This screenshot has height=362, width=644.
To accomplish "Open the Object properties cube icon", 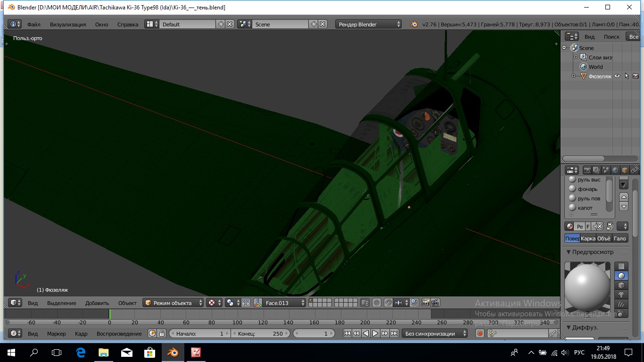I will (625, 170).
